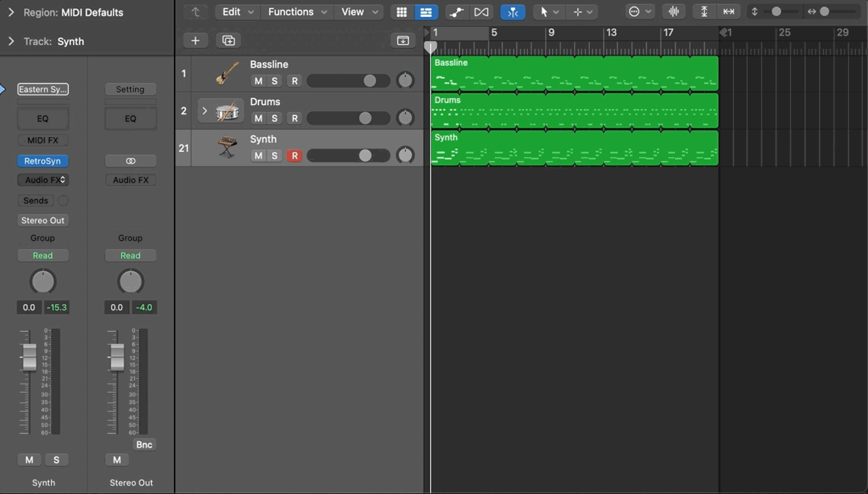Click the Audio FX slot on Stereo Out
Screen dimensions: 868x494
coord(131,180)
